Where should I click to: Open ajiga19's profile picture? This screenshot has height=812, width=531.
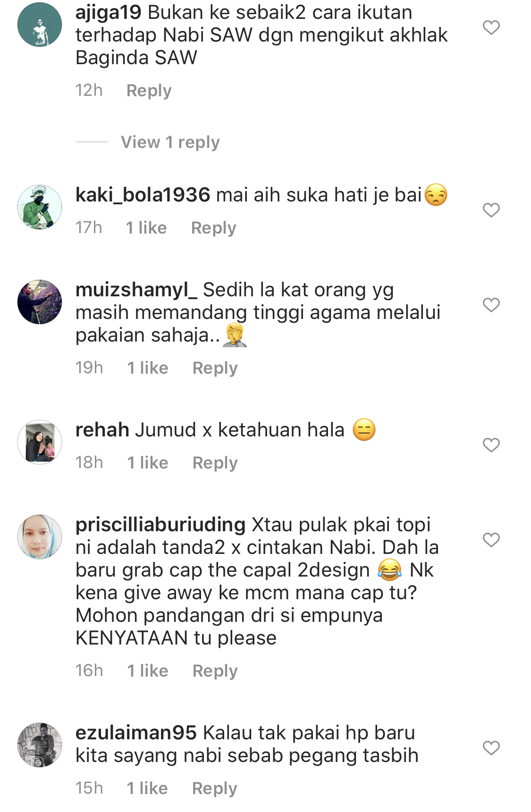click(40, 25)
